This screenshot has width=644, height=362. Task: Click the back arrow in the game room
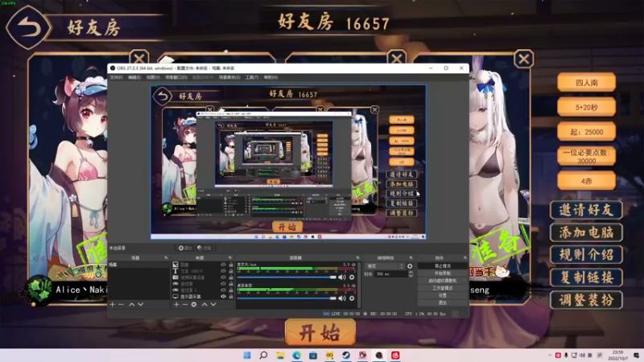coord(28,28)
